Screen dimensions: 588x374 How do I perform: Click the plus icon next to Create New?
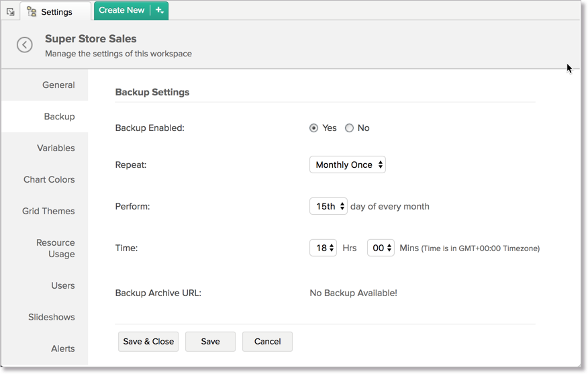(x=160, y=10)
